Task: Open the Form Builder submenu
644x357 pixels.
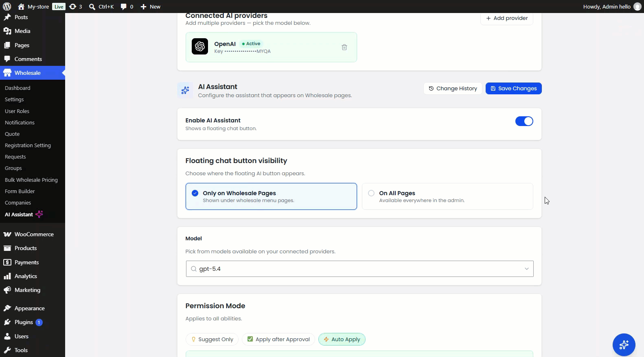Action: click(20, 191)
